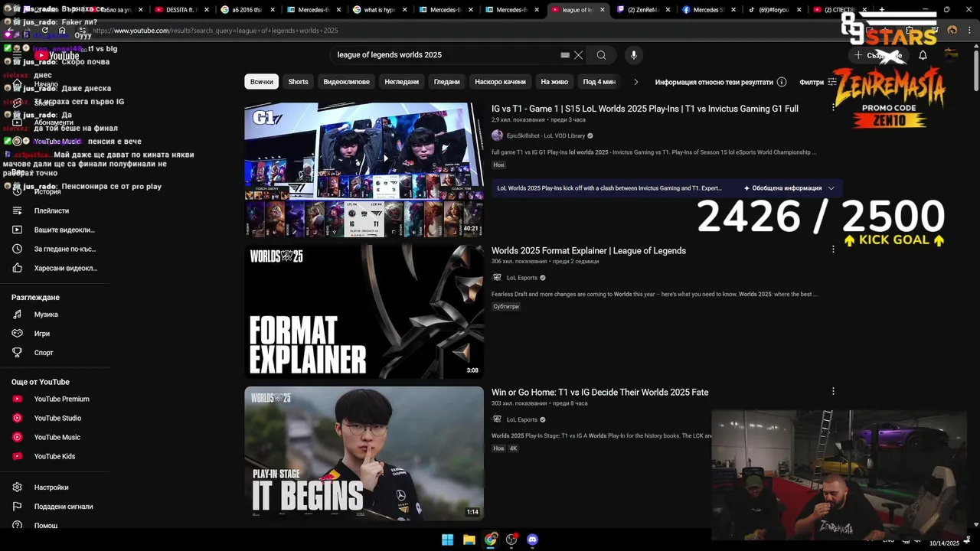Open YouTube notifications bell
980x551 pixels.
[x=923, y=55]
